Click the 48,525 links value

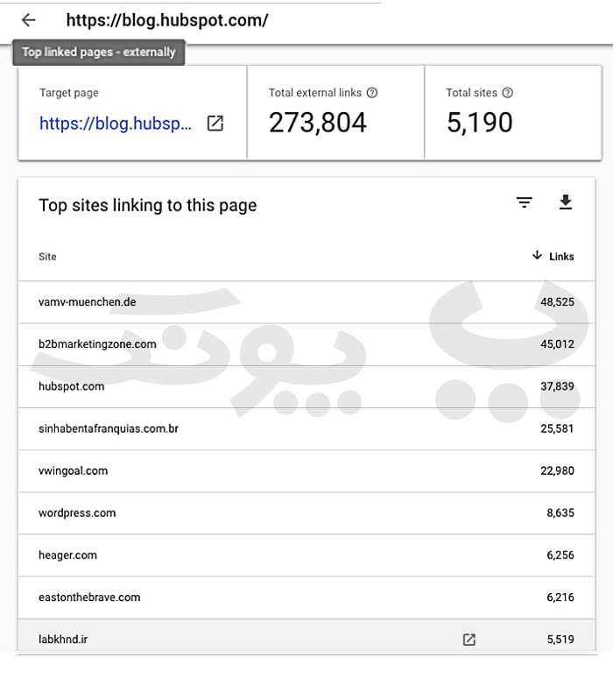click(557, 302)
